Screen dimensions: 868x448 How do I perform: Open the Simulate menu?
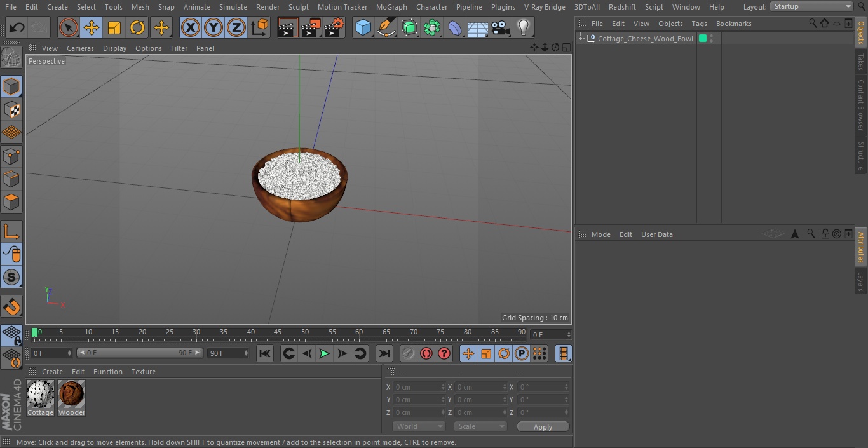coord(233,7)
